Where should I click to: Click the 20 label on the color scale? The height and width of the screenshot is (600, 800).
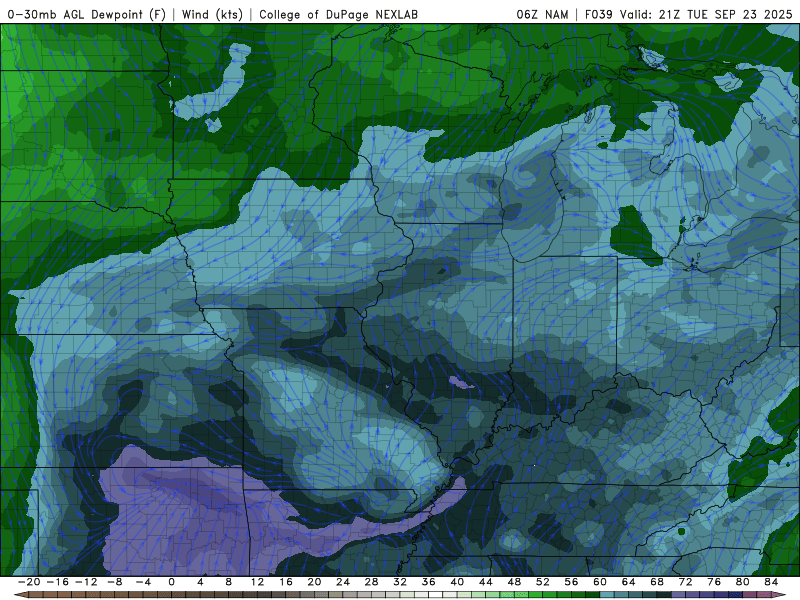[314, 582]
